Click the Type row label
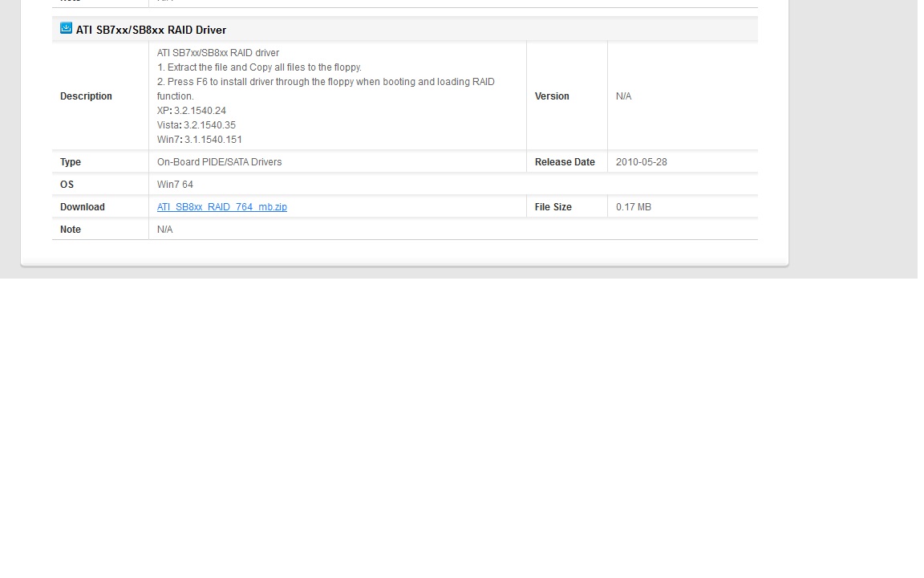924x578 pixels. click(70, 162)
